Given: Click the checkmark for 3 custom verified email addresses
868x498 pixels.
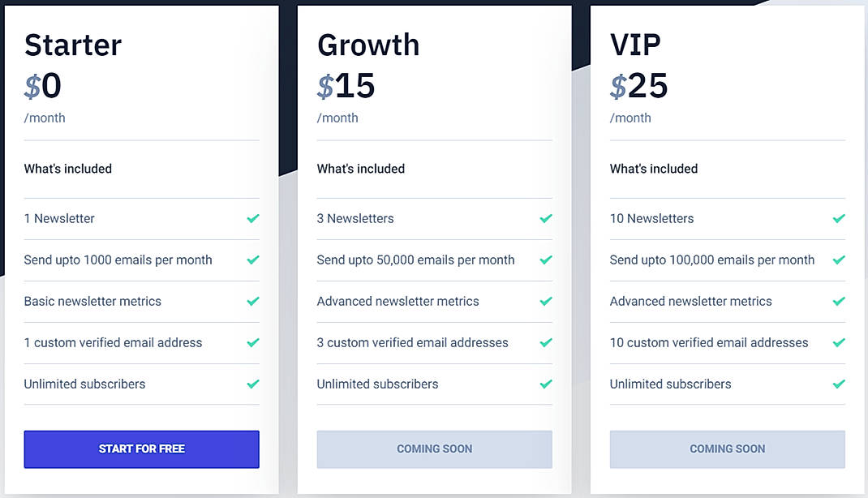Looking at the screenshot, I should click(x=545, y=342).
